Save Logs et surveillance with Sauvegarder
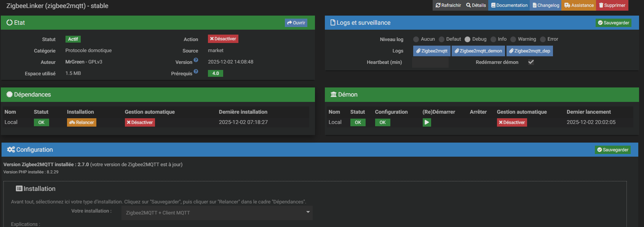Viewport: 644px width, 227px height. coord(613,23)
